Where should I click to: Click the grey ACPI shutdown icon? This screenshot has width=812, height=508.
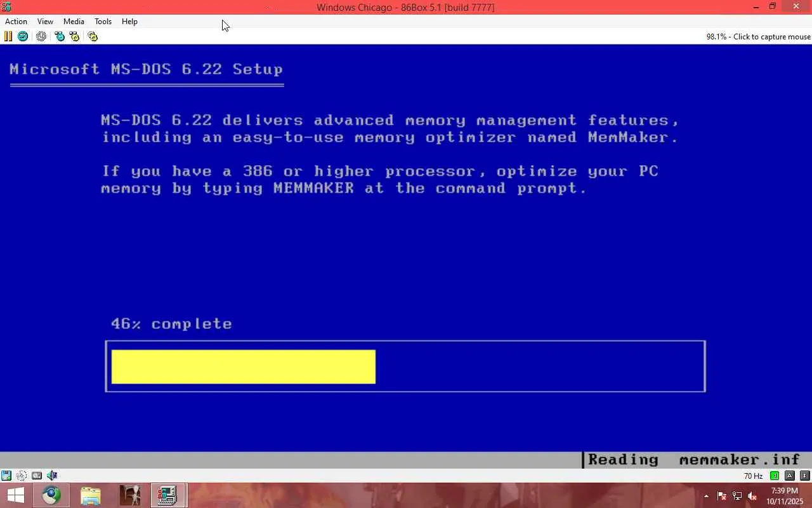click(x=41, y=36)
